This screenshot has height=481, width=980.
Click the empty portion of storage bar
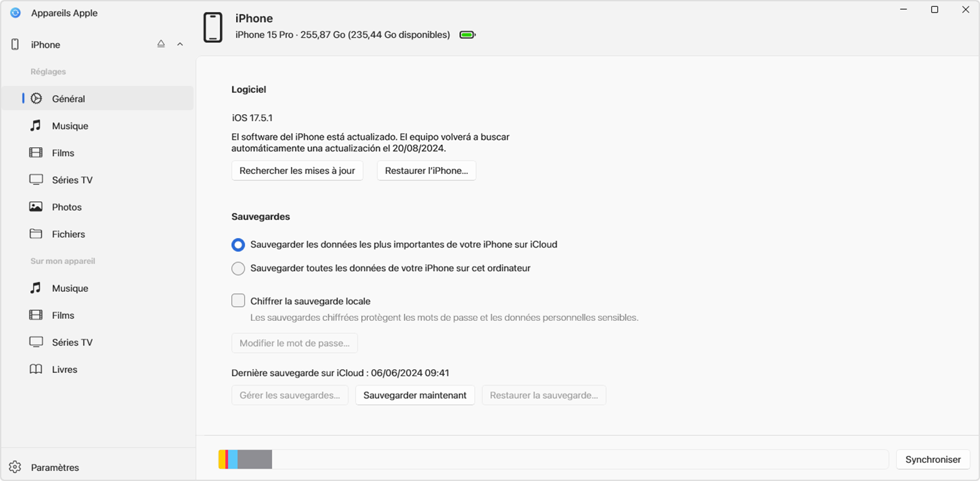580,459
